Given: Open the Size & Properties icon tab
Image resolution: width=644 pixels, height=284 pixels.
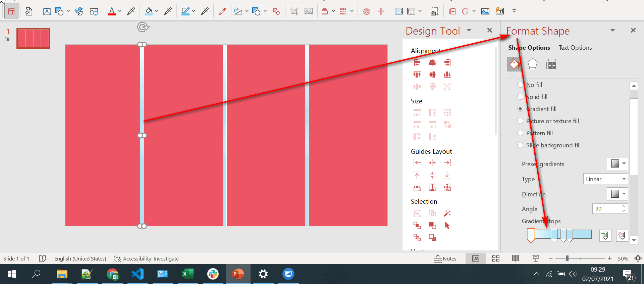Looking at the screenshot, I should coord(551,64).
